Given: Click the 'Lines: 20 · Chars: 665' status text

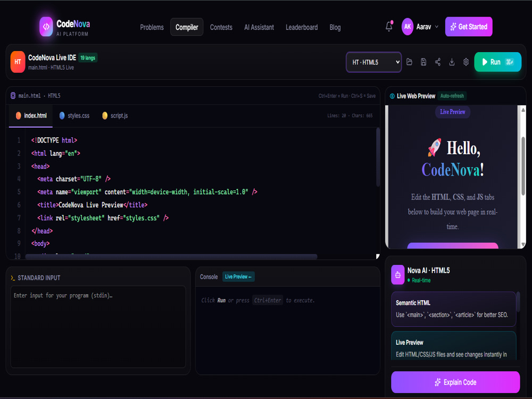Looking at the screenshot, I should point(350,115).
